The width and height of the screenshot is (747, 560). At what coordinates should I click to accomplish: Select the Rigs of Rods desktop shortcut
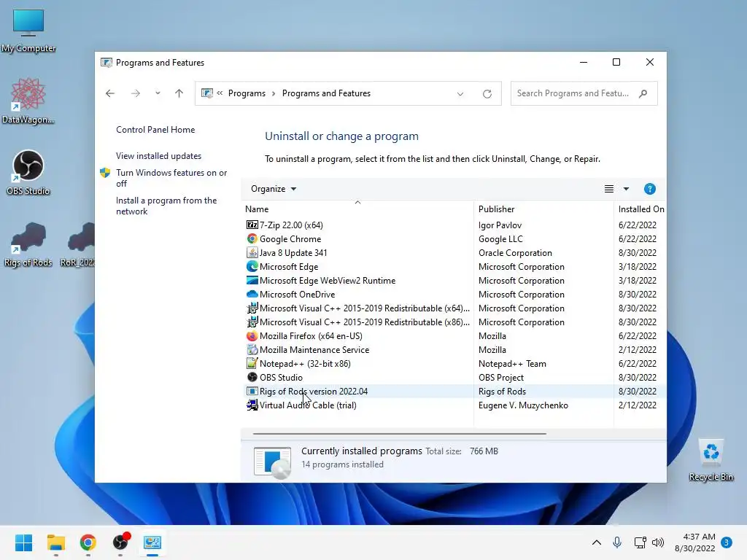(x=28, y=244)
